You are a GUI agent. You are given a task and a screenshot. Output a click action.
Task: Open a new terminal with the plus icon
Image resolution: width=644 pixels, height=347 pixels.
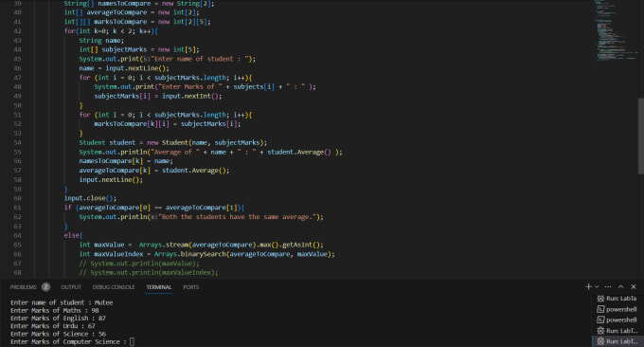click(588, 286)
